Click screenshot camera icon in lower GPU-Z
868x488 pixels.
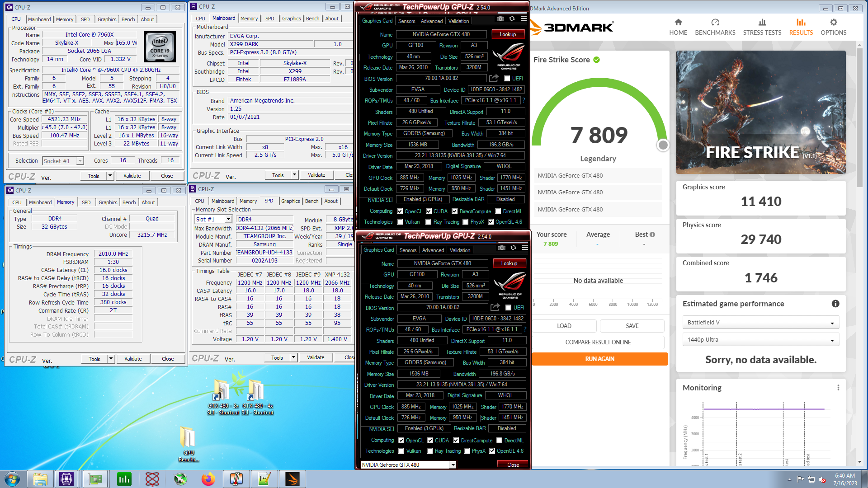[x=502, y=248]
